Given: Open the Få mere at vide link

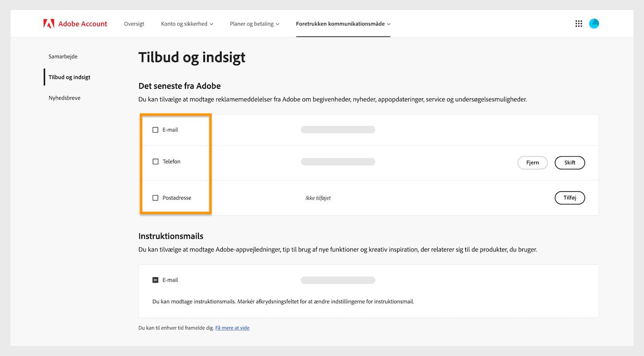Looking at the screenshot, I should click(x=232, y=328).
